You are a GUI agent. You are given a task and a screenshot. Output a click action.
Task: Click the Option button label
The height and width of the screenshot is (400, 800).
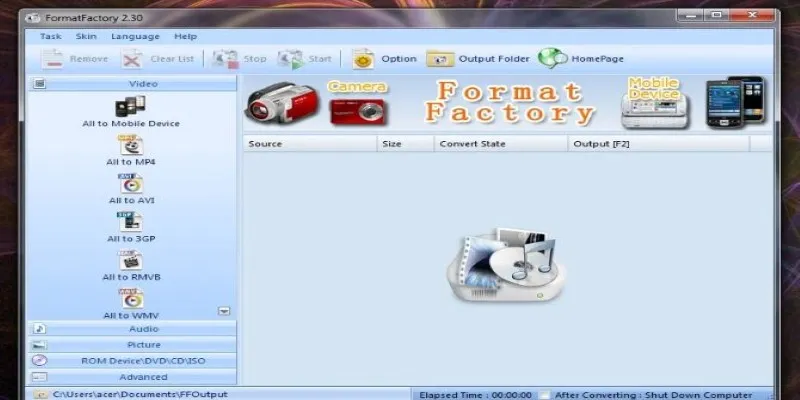[399, 59]
